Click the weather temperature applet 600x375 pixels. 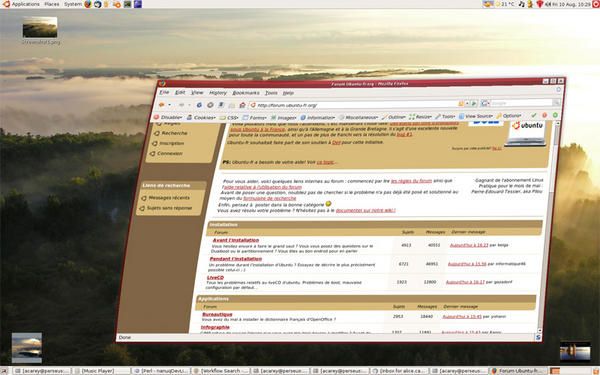pyautogui.click(x=505, y=4)
